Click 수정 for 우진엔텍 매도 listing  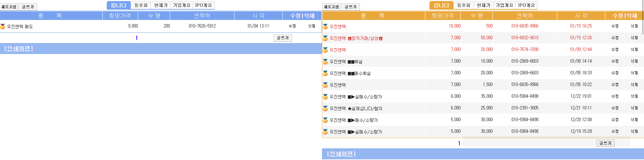pyautogui.click(x=292, y=26)
